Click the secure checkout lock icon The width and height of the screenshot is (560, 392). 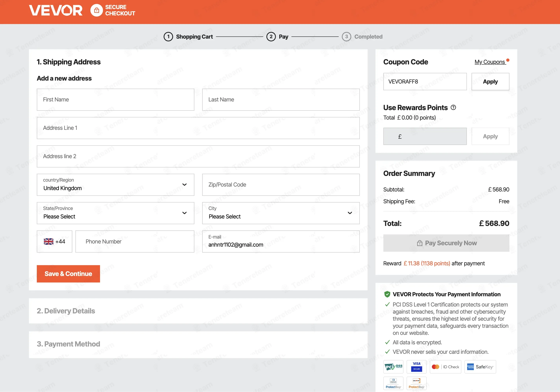click(97, 10)
